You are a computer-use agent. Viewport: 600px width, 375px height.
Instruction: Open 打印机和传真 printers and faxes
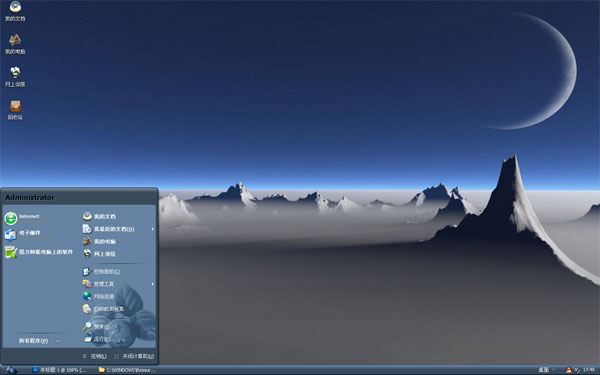click(103, 309)
